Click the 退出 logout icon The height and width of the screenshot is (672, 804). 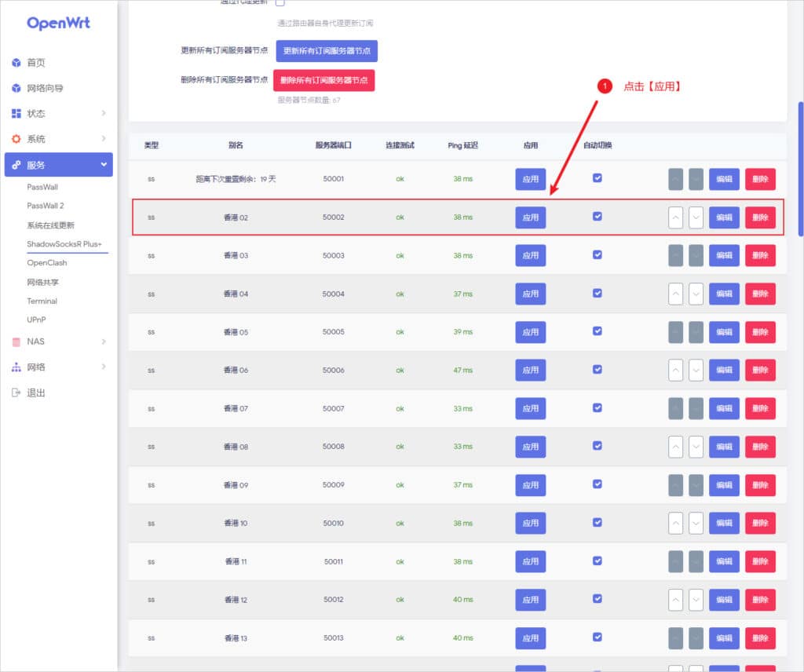click(16, 393)
